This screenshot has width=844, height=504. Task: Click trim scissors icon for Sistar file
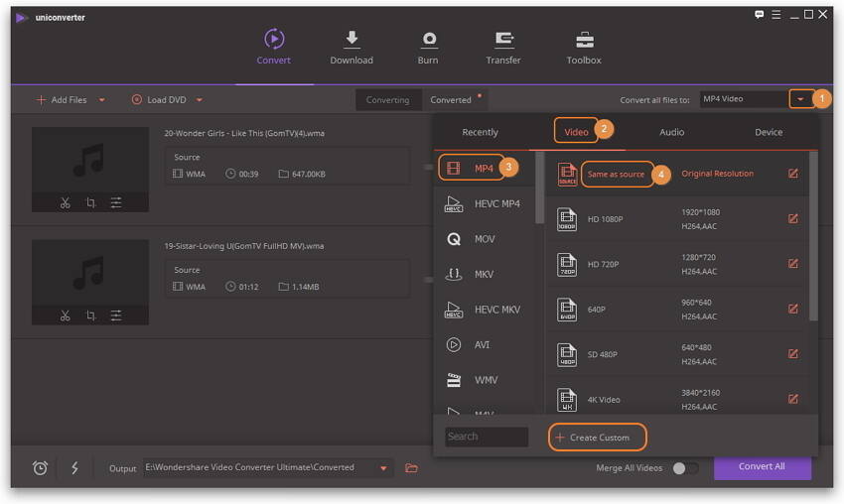pos(66,315)
